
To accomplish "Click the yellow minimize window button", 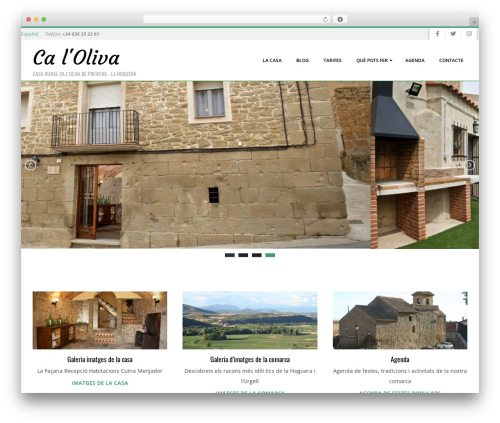I will 36,19.
